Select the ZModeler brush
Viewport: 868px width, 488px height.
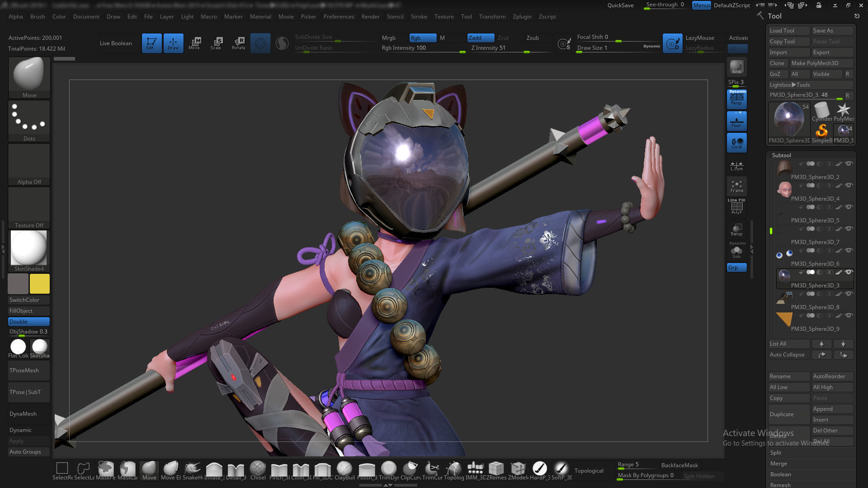pos(518,470)
